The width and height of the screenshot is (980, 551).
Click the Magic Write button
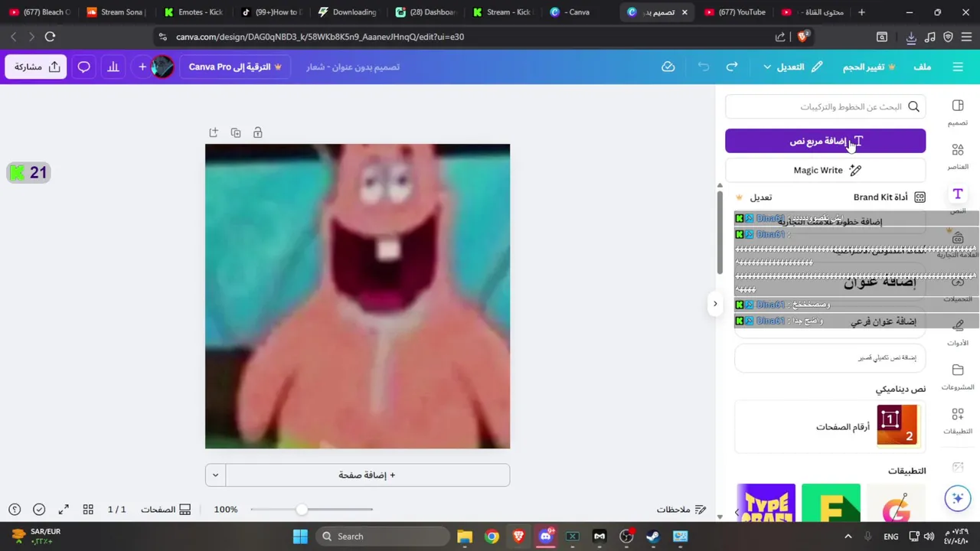click(x=825, y=170)
